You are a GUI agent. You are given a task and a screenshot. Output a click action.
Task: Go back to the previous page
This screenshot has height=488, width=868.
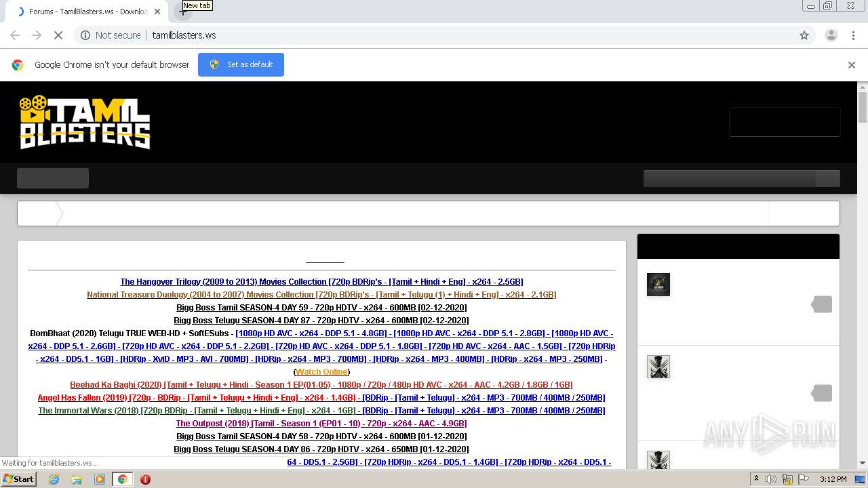(x=15, y=35)
